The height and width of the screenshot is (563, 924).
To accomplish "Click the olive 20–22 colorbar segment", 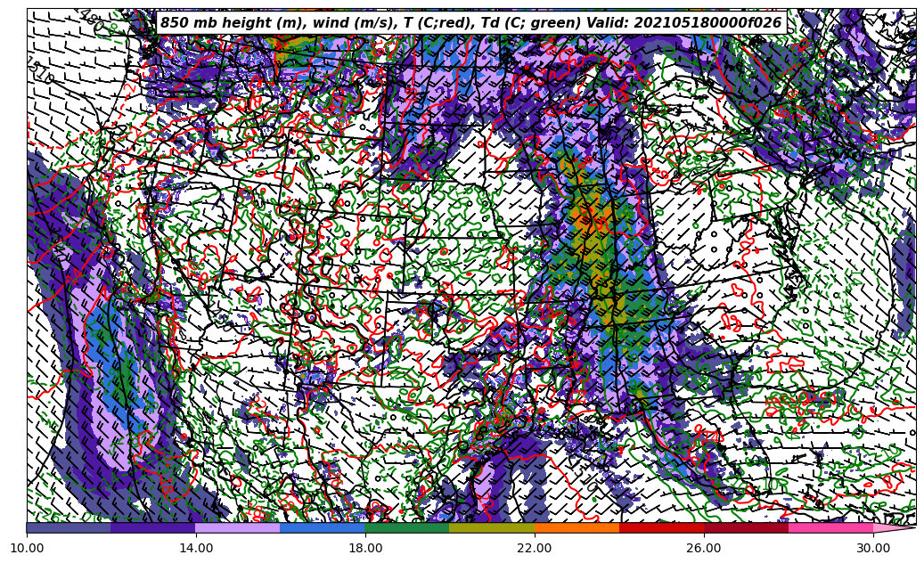I will (x=492, y=528).
